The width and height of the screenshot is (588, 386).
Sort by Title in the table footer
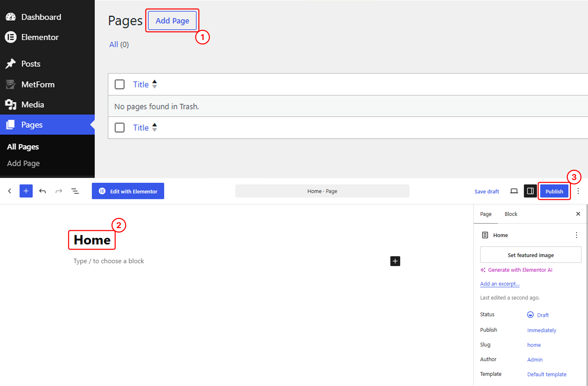click(145, 128)
